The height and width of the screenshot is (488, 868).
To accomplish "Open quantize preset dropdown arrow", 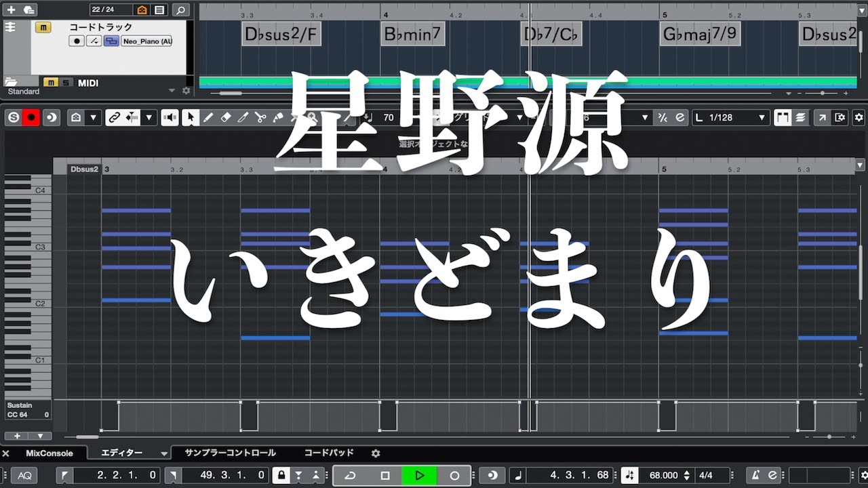I will coord(646,117).
